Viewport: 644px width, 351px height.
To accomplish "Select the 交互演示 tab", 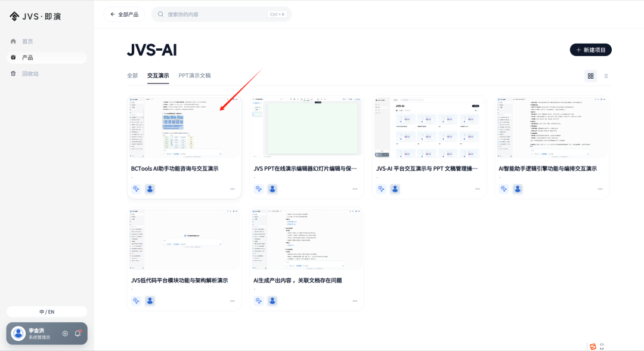I will (x=158, y=76).
